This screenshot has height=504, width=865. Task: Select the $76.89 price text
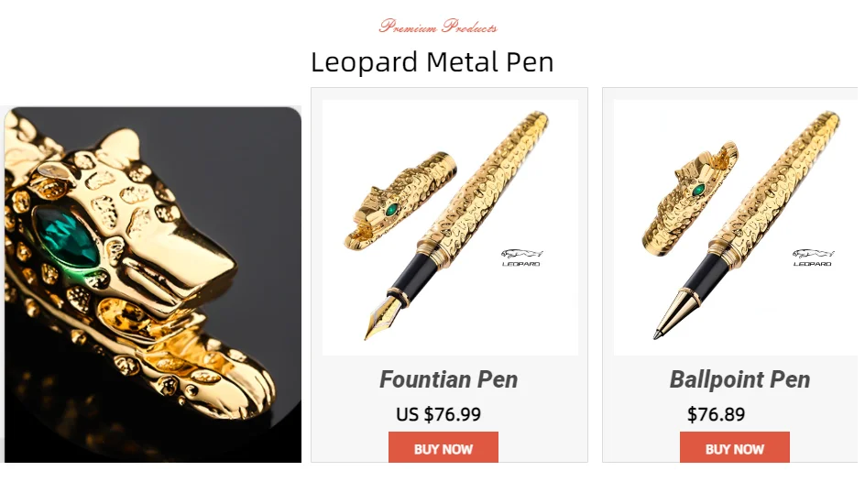(x=716, y=414)
